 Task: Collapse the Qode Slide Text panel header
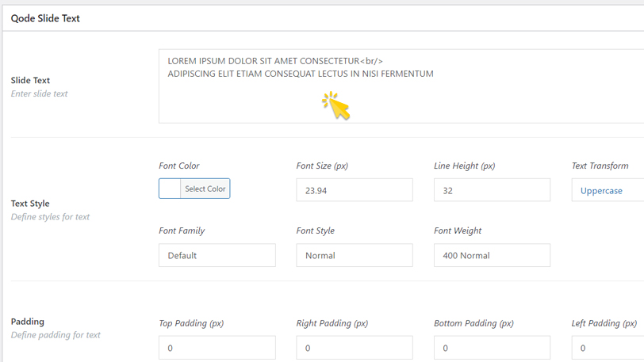tap(45, 17)
